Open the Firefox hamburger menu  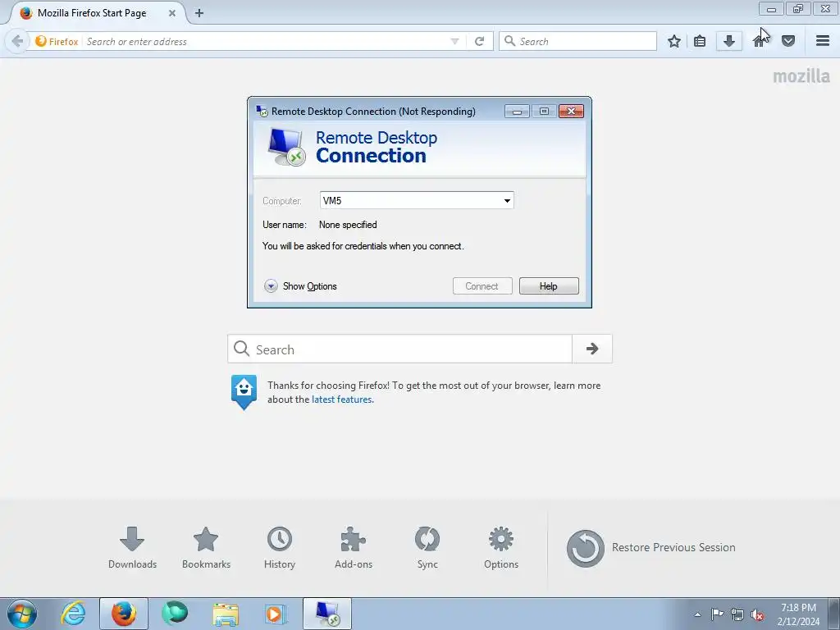click(x=823, y=41)
